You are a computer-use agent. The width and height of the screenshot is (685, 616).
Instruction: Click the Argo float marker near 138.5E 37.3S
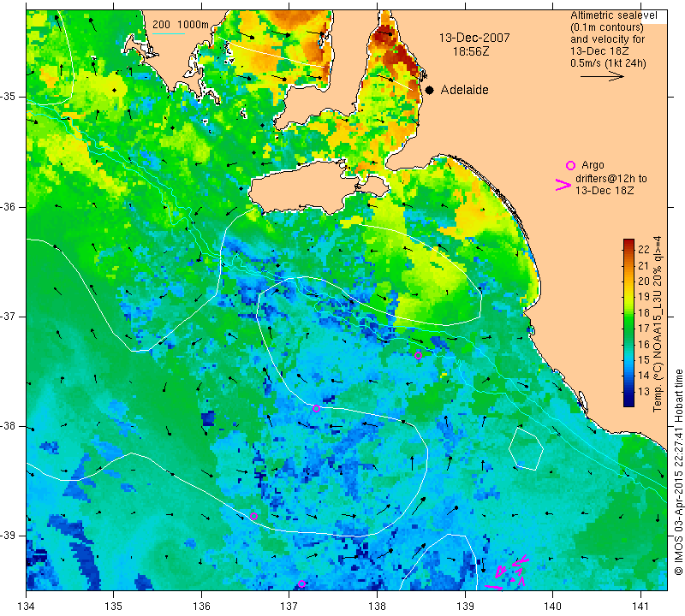[x=418, y=355]
